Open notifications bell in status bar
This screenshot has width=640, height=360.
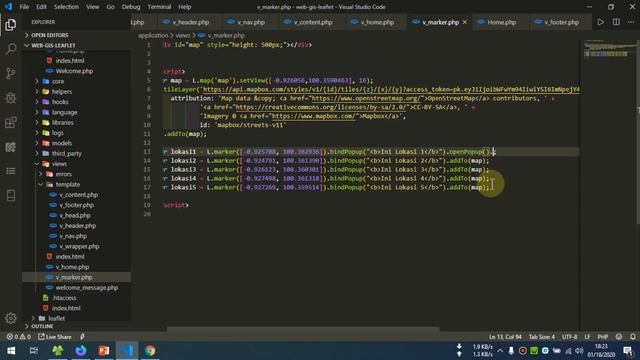(633, 337)
